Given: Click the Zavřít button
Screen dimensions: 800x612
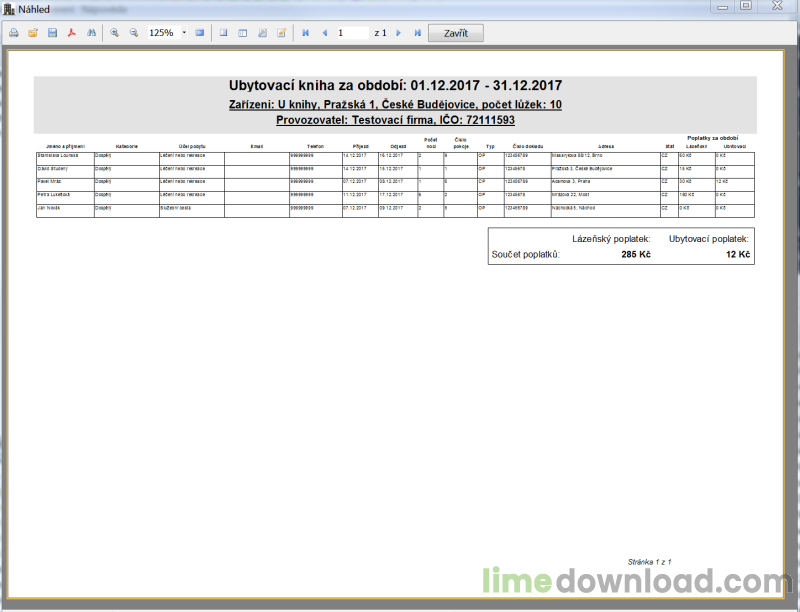Looking at the screenshot, I should point(456,33).
